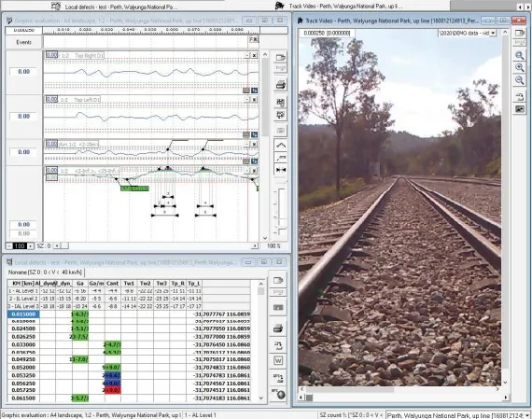Click the F event marker box
Screen dimensions: 532x419
[x=254, y=40]
